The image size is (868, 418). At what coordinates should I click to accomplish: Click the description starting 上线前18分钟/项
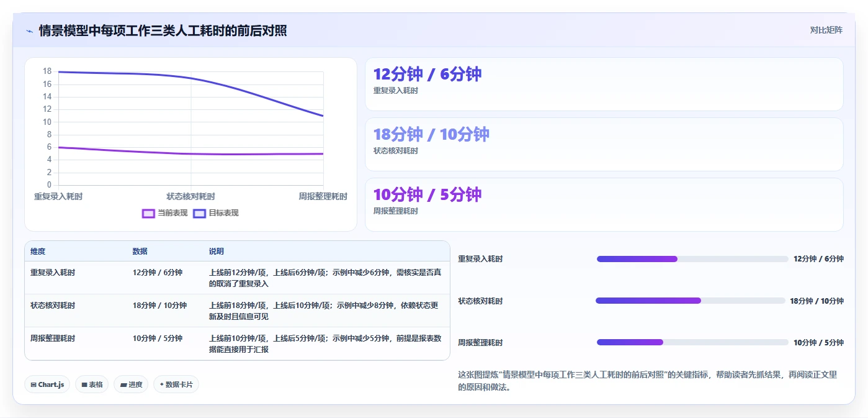pos(324,311)
